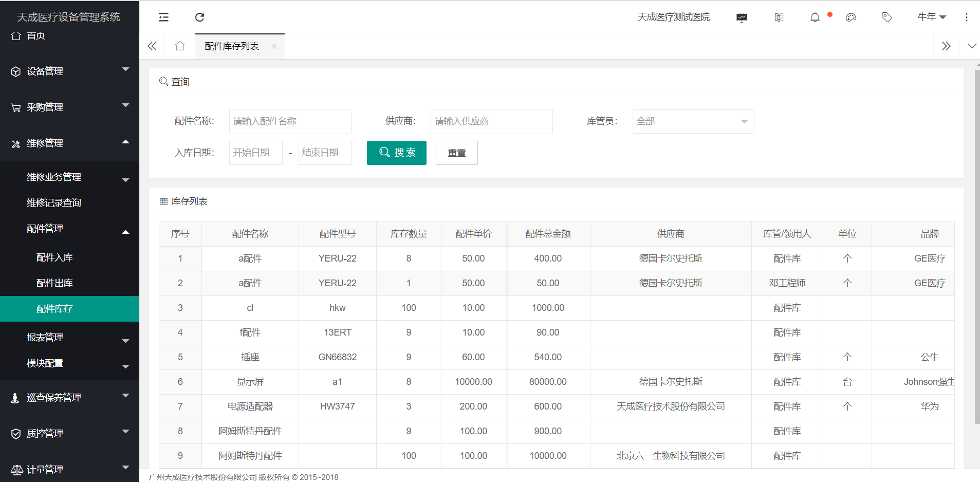This screenshot has height=482, width=980.
Task: Select cell 邓工程师 in row 2
Action: (x=787, y=283)
